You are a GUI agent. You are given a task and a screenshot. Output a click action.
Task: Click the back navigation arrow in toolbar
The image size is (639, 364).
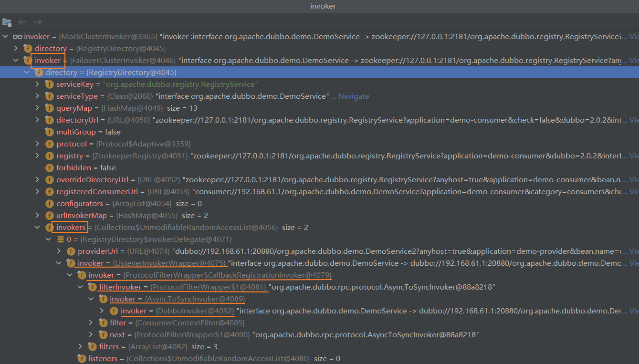click(22, 22)
